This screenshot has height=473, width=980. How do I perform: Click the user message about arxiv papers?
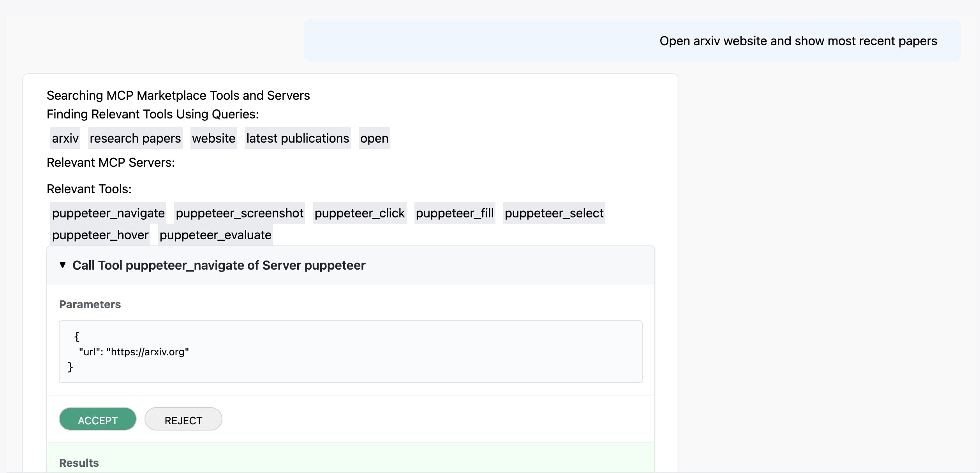click(632, 41)
